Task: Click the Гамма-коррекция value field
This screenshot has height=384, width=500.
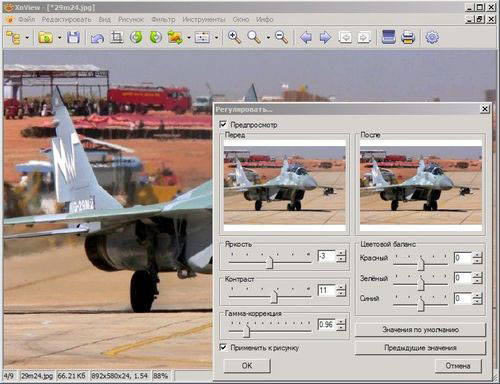Action: [x=326, y=324]
